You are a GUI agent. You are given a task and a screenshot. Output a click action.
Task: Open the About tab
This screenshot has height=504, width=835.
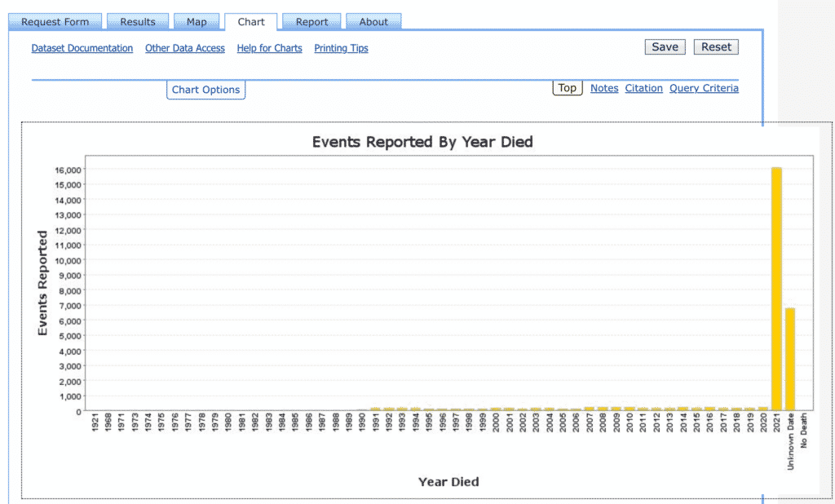373,22
